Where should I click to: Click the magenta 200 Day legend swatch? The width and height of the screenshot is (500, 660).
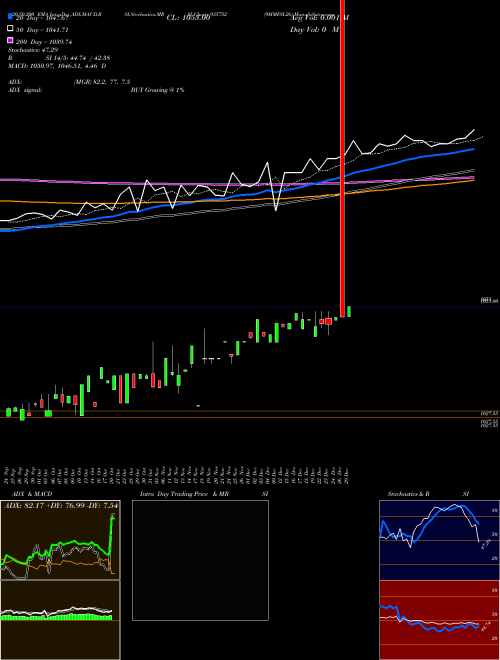point(10,40)
